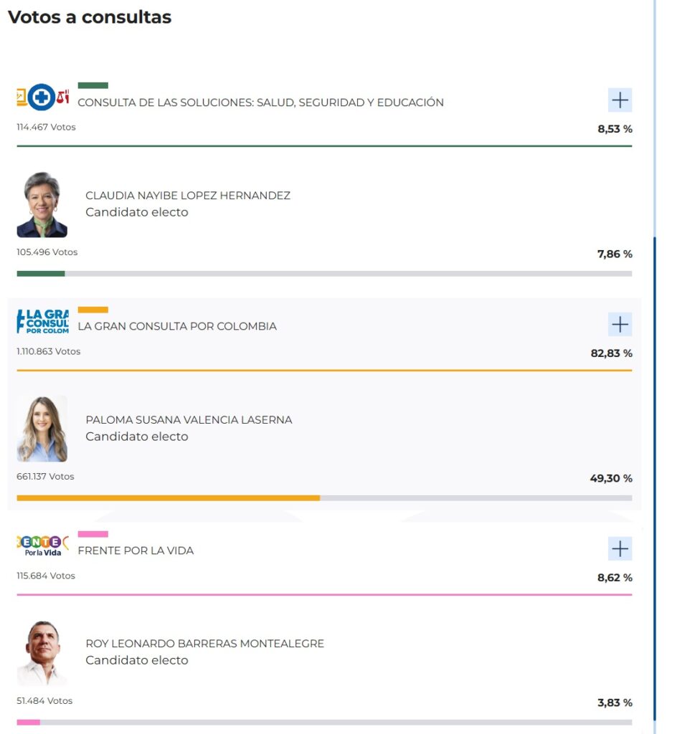
Task: Click the letter E circle in ENTE logo
Action: (x=27, y=541)
